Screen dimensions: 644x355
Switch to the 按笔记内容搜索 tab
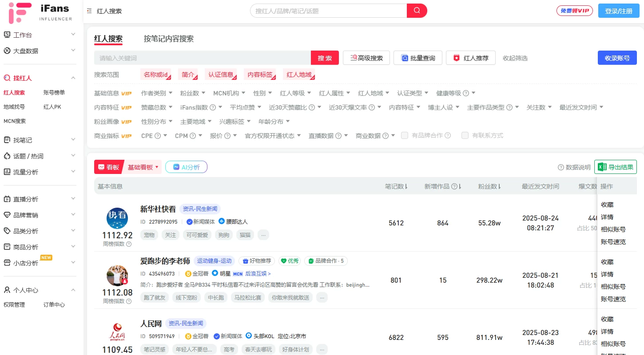168,39
